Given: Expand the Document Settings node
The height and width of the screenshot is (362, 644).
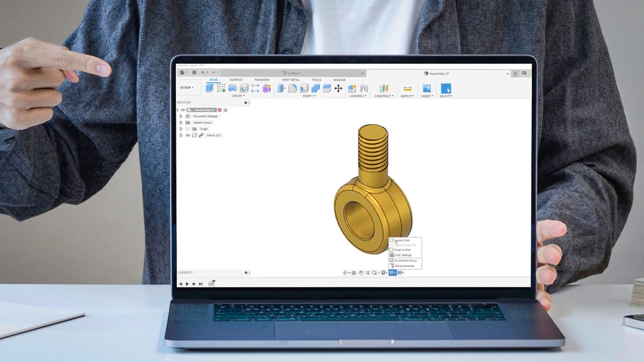Looking at the screenshot, I should 181,116.
